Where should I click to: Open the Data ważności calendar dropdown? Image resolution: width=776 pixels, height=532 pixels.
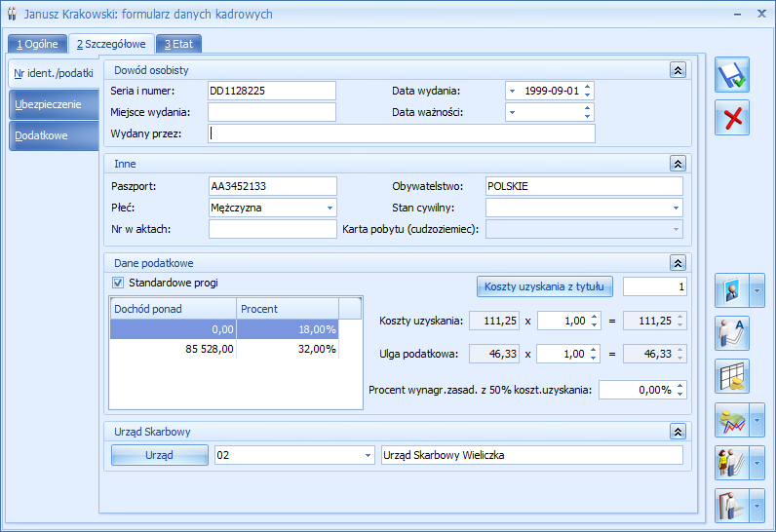click(512, 112)
